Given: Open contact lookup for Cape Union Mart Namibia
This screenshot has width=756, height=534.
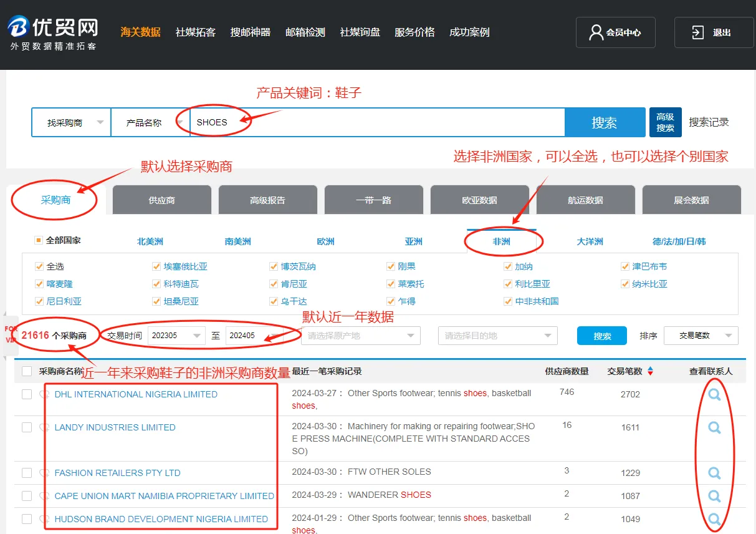Looking at the screenshot, I should pos(714,496).
